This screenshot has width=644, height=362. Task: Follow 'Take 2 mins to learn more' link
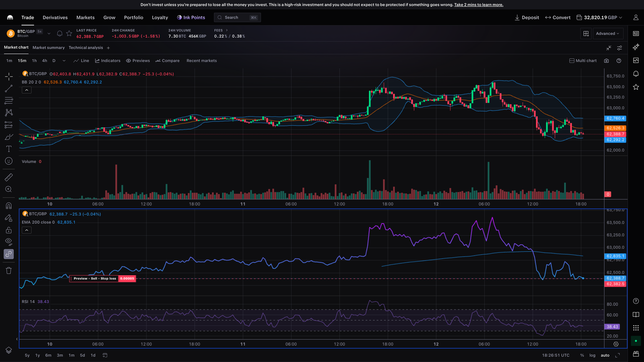[479, 5]
